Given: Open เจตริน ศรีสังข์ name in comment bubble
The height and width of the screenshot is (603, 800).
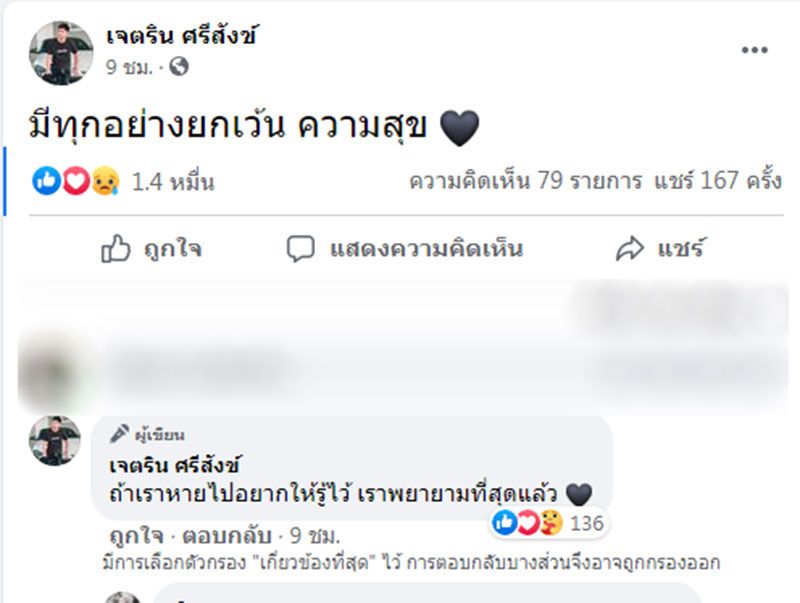Looking at the screenshot, I should point(174,465).
